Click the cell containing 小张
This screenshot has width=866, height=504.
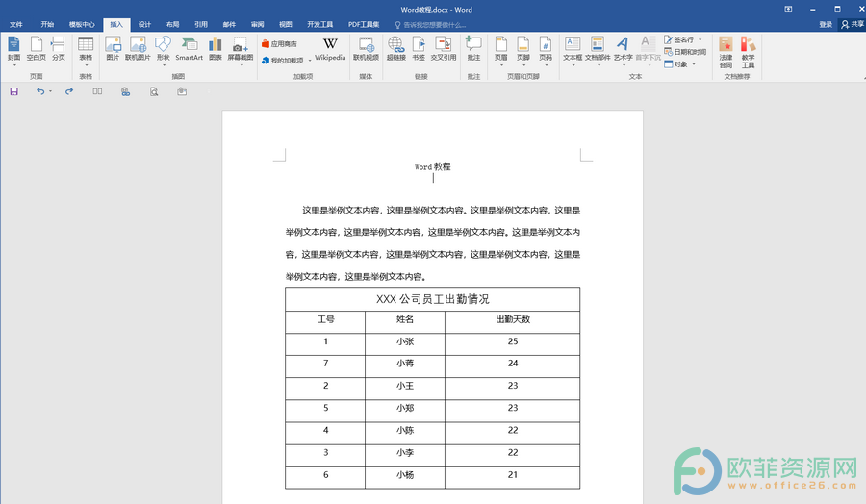(405, 344)
